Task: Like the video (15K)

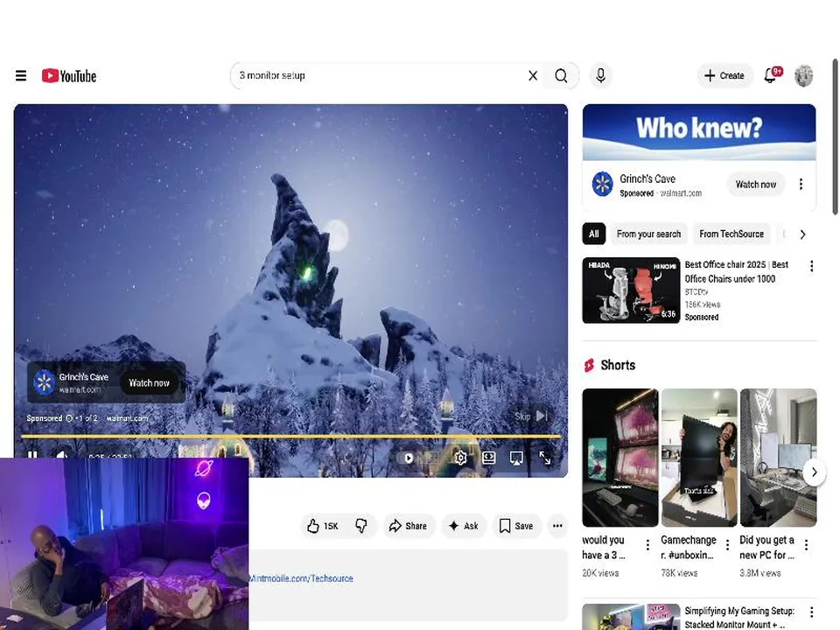Action: (324, 526)
